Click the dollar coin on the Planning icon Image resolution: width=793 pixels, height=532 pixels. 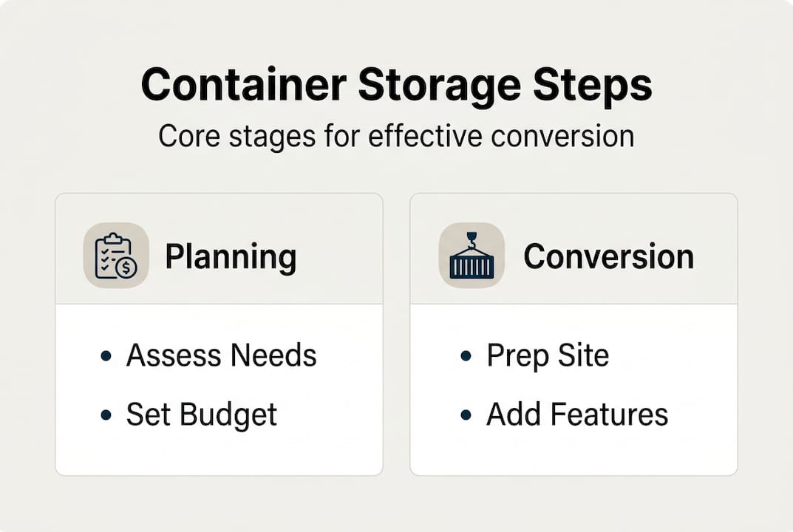coord(127,267)
